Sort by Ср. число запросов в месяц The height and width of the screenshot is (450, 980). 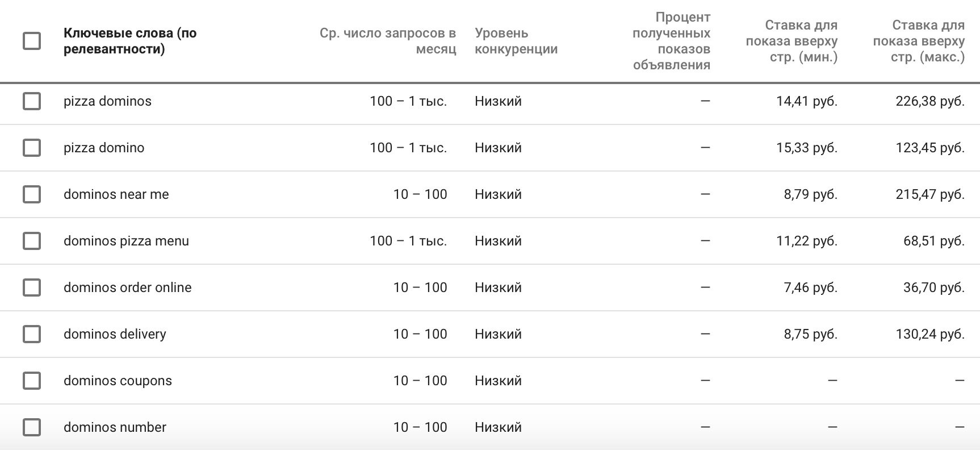[388, 41]
